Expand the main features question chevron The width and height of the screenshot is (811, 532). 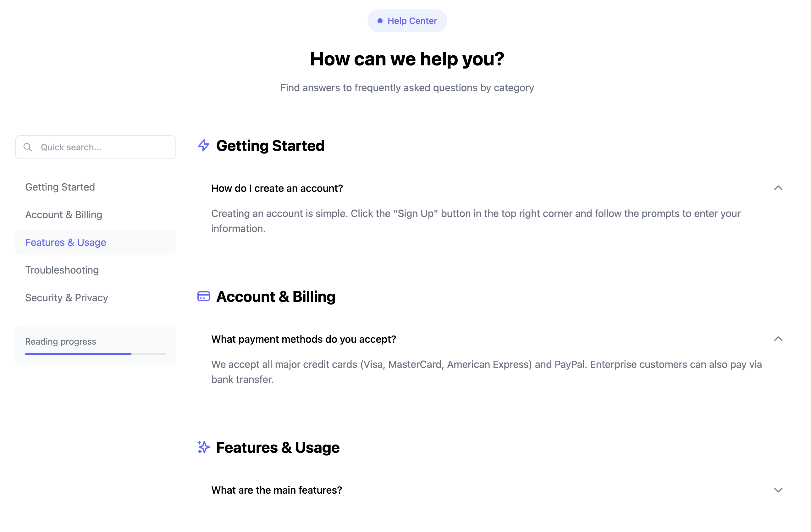click(x=778, y=490)
